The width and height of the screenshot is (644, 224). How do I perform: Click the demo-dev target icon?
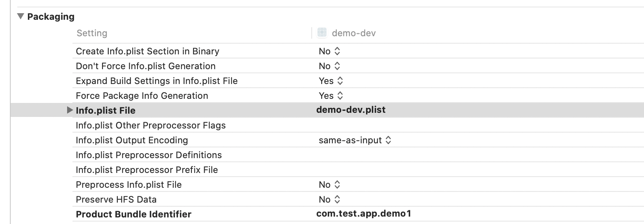point(322,33)
